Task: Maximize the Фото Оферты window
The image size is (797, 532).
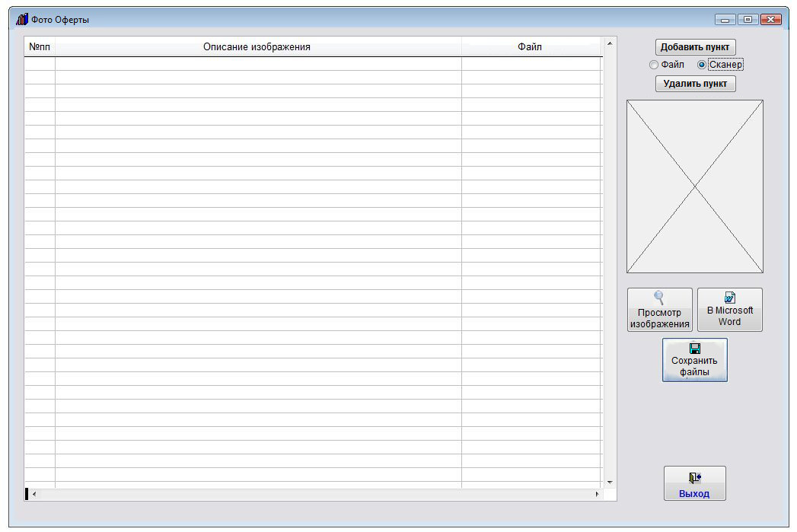Action: pyautogui.click(x=748, y=20)
